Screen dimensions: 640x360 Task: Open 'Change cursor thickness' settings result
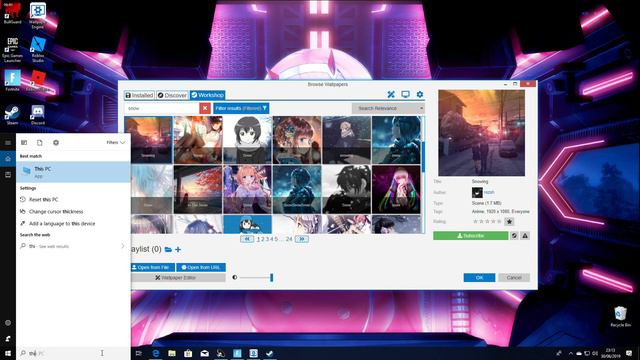coord(73,211)
